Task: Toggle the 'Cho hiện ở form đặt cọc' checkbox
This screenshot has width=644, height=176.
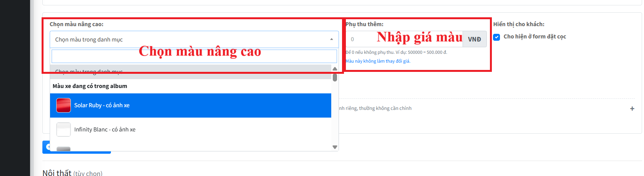Action: [x=497, y=37]
